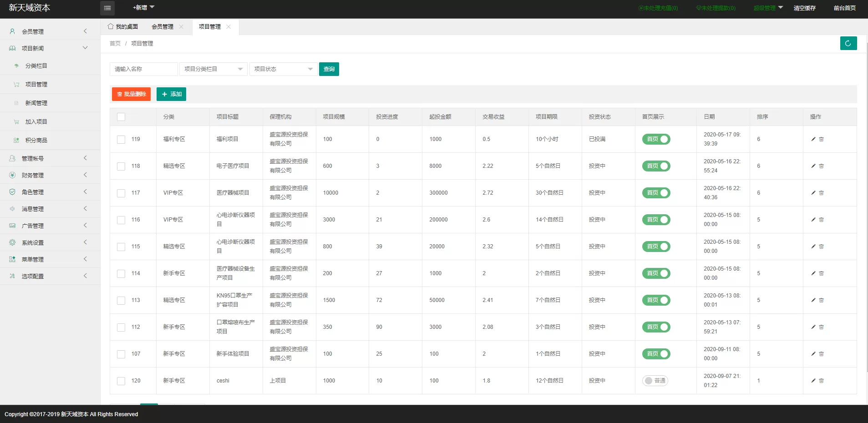Switch to the 会员管理 tab
Viewport: 868px width, 423px height.
162,27
